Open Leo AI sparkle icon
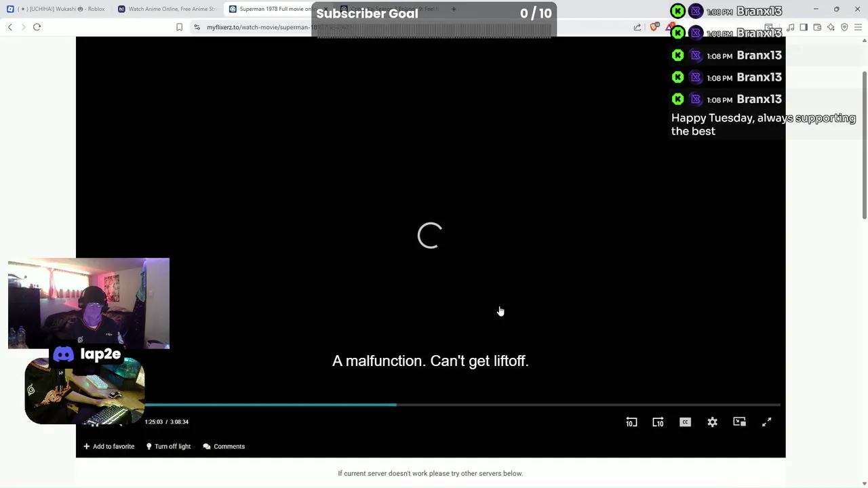 [x=831, y=27]
